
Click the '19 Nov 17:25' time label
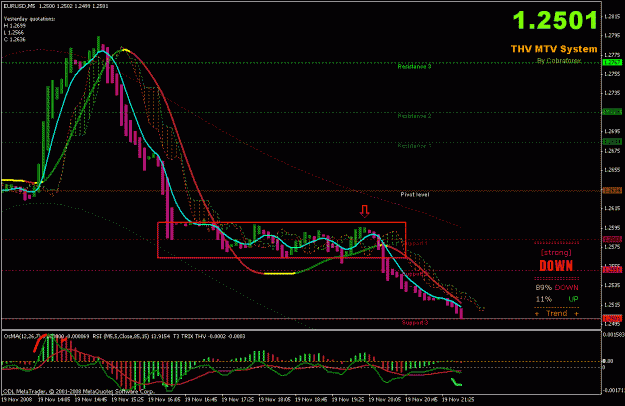(x=238, y=399)
